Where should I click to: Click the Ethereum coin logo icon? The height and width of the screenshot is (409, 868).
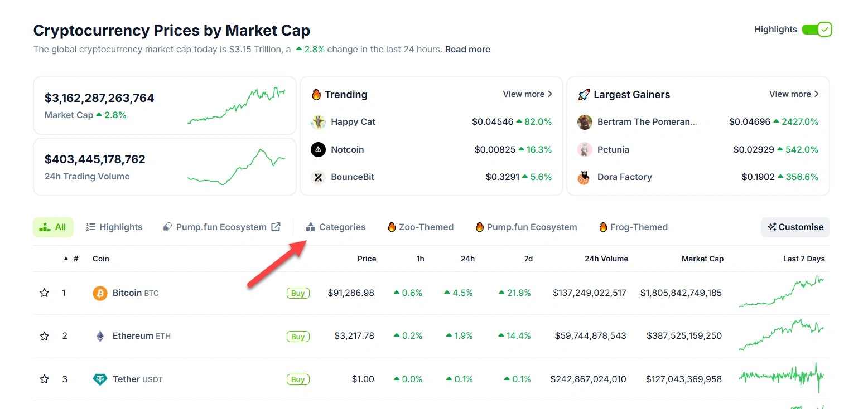[100, 336]
